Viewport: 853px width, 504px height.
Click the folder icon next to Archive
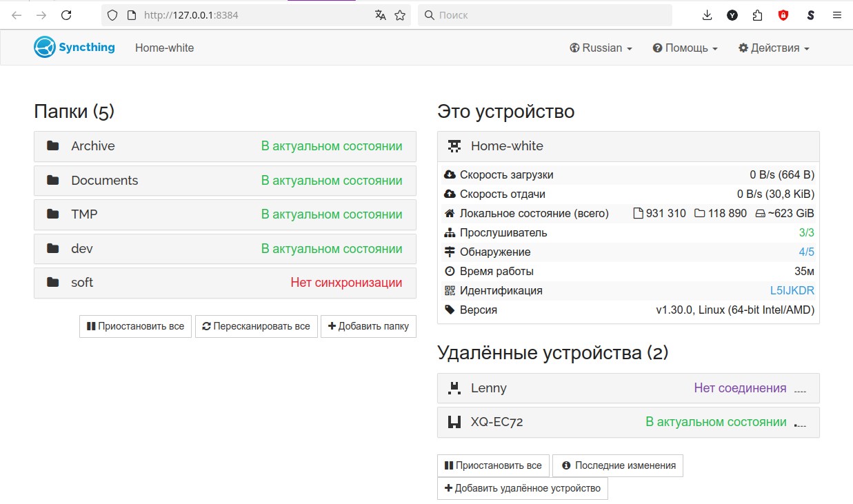[53, 146]
